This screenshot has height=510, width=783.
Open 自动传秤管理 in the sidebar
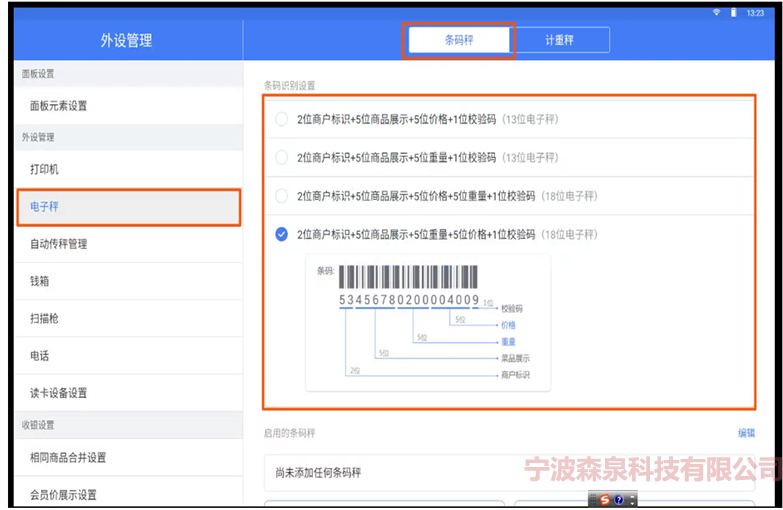[59, 244]
